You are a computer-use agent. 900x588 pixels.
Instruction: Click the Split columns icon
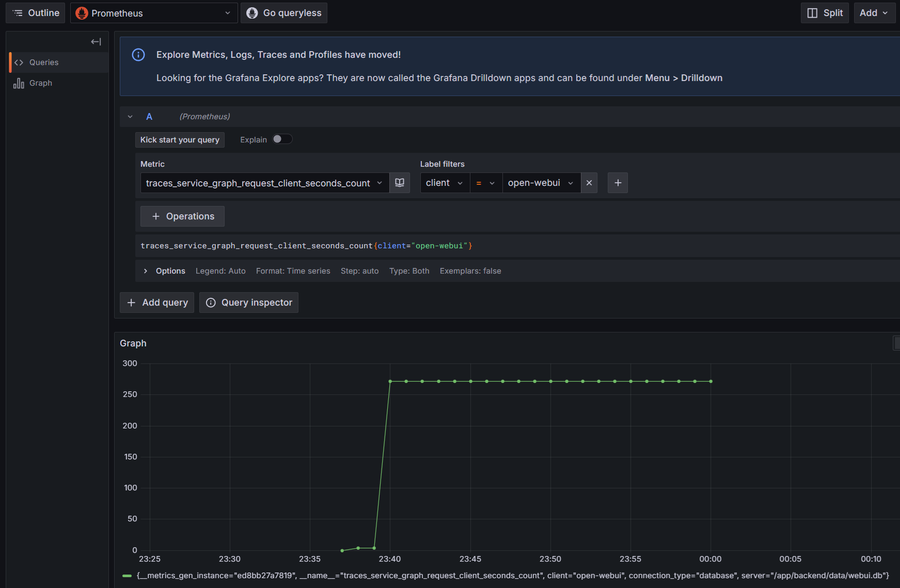click(812, 13)
